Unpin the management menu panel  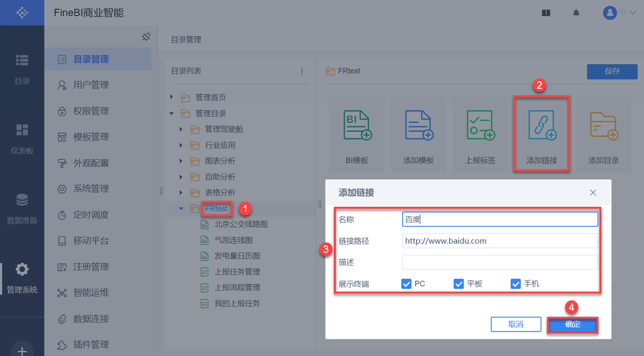click(x=146, y=37)
